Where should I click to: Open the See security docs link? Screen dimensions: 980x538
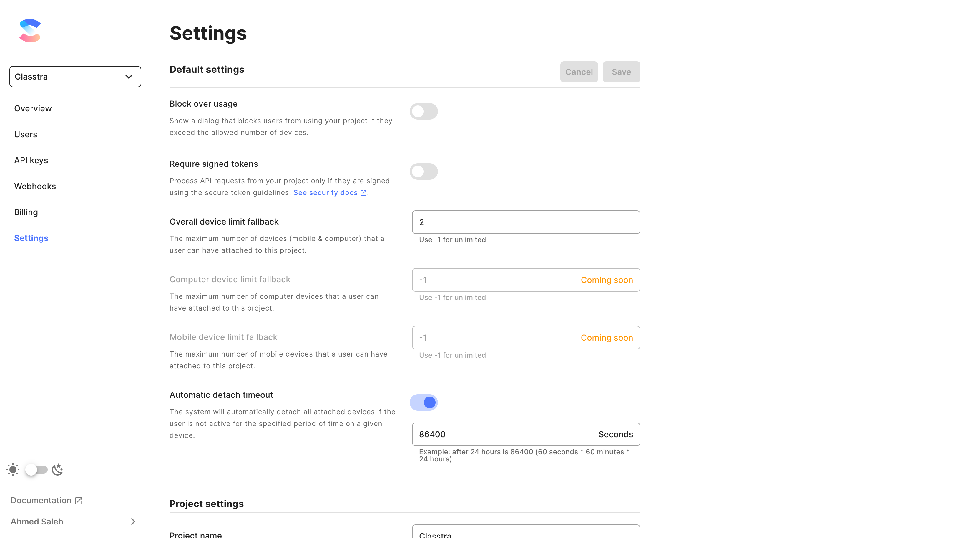(x=325, y=193)
